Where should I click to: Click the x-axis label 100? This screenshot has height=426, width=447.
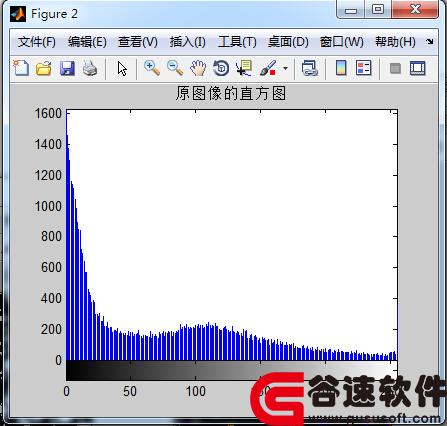(196, 391)
